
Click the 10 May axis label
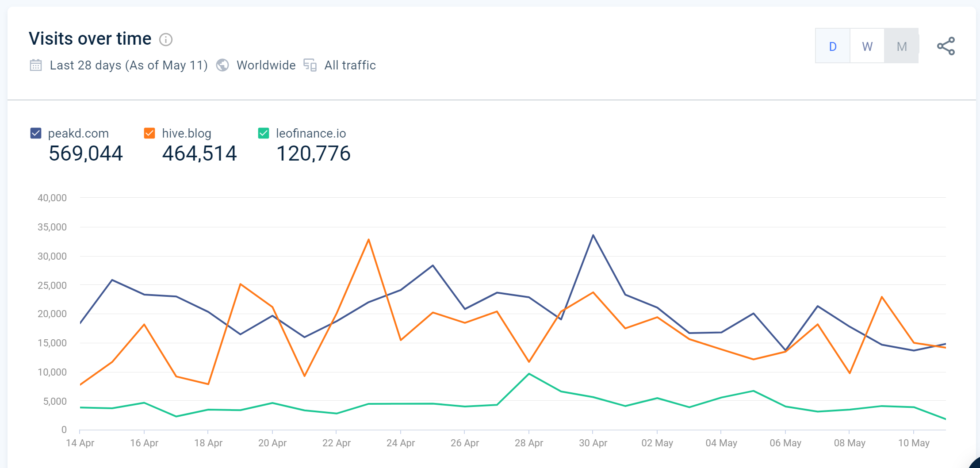click(914, 443)
